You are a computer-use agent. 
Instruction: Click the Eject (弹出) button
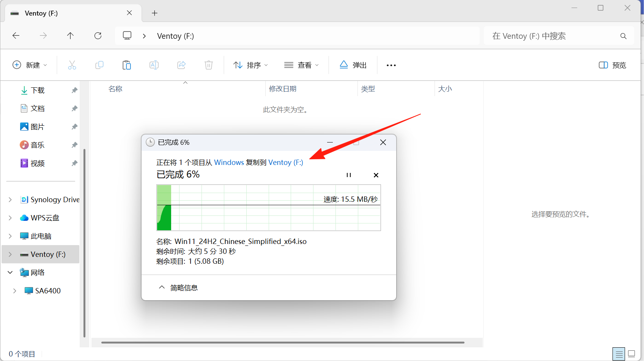(x=353, y=65)
